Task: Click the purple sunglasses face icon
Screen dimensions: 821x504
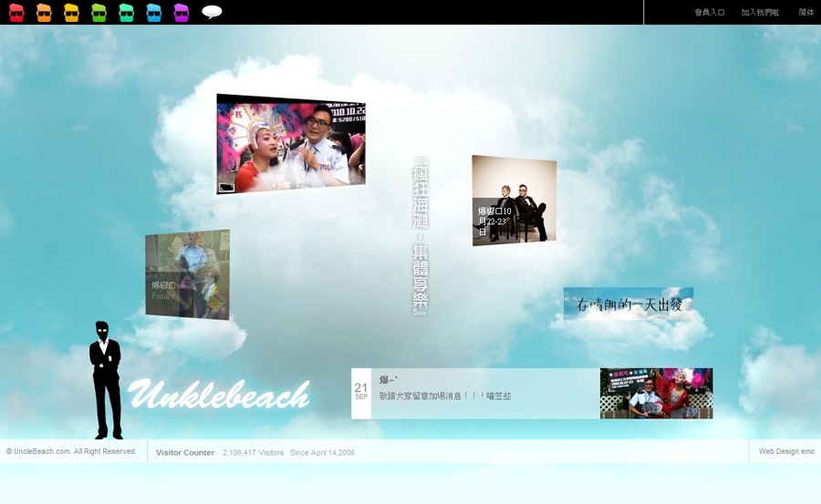Action: coord(182,13)
